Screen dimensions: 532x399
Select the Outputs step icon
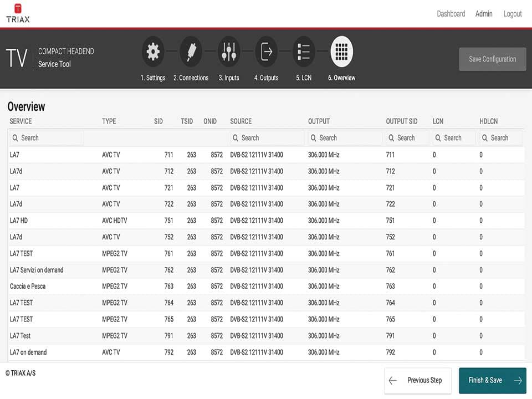(x=266, y=52)
